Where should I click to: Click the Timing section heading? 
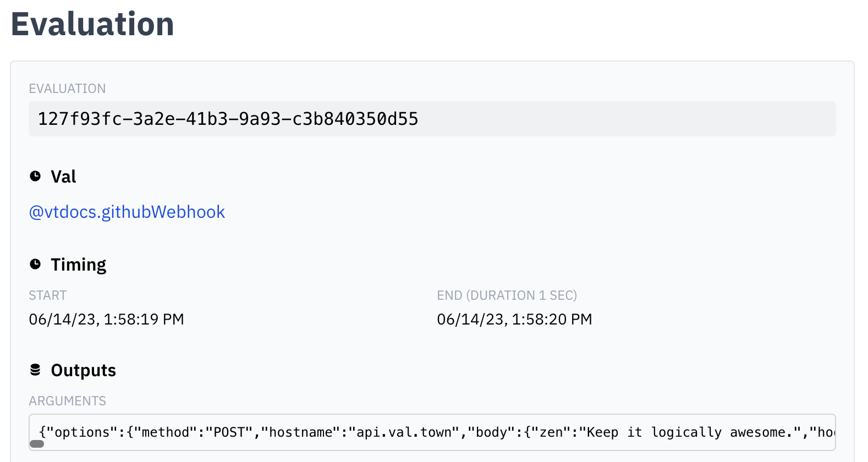pos(79,265)
